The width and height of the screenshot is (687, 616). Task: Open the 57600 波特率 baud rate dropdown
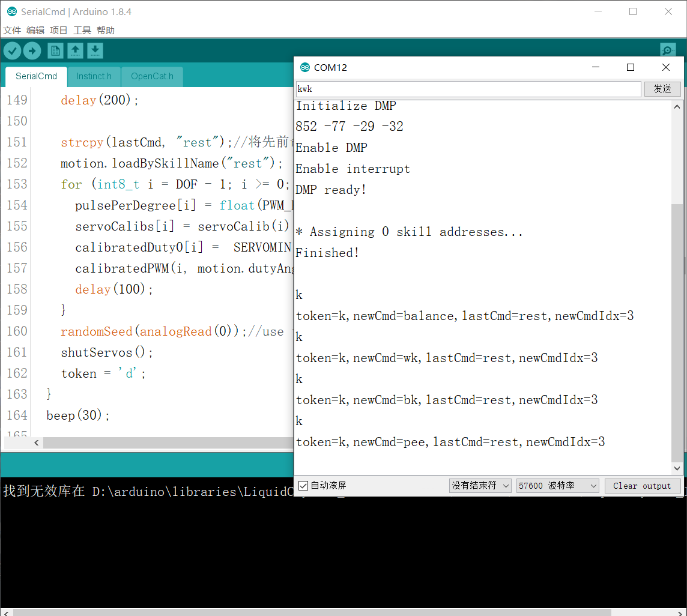click(x=558, y=486)
